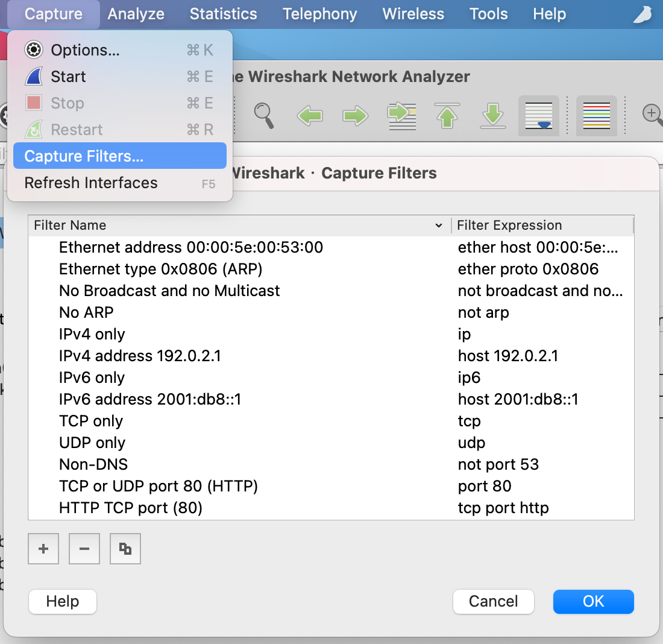This screenshot has width=663, height=644.
Task: Open the Statistics menu
Action: click(x=223, y=14)
